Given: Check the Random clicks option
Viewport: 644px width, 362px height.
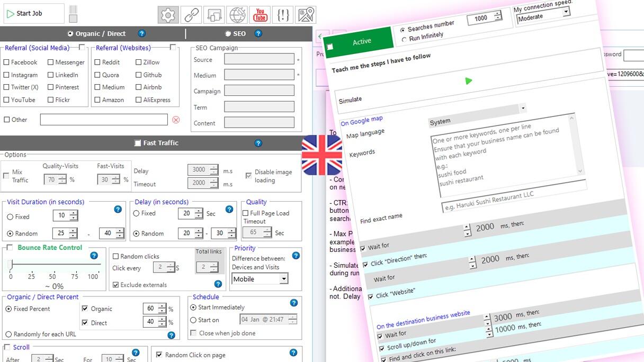Looking at the screenshot, I should pos(116,257).
